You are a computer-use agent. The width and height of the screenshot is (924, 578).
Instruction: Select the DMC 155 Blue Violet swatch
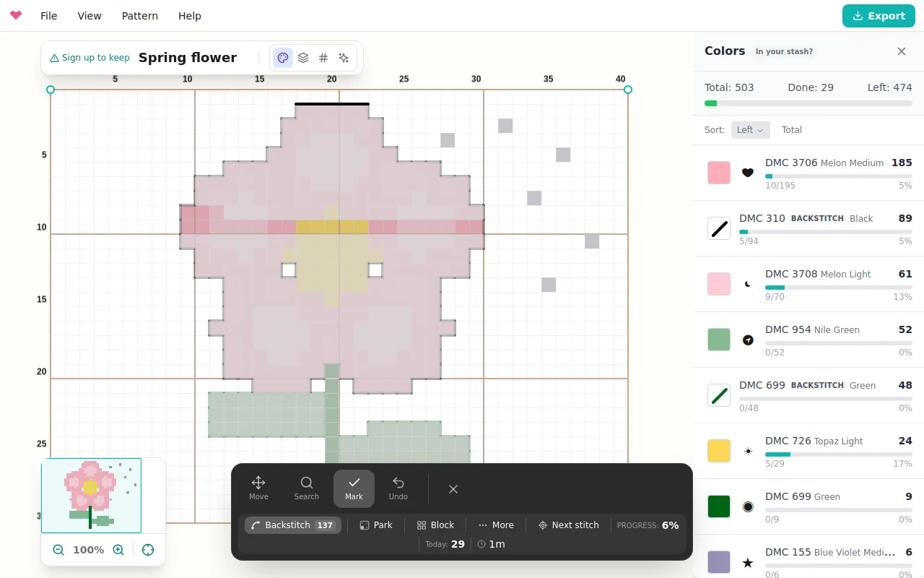719,562
